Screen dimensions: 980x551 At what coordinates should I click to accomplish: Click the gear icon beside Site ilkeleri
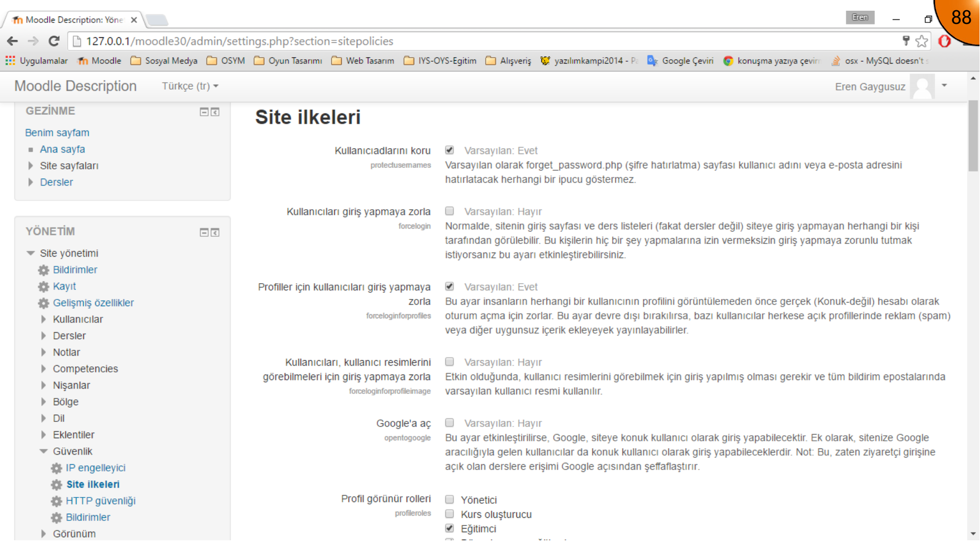57,485
